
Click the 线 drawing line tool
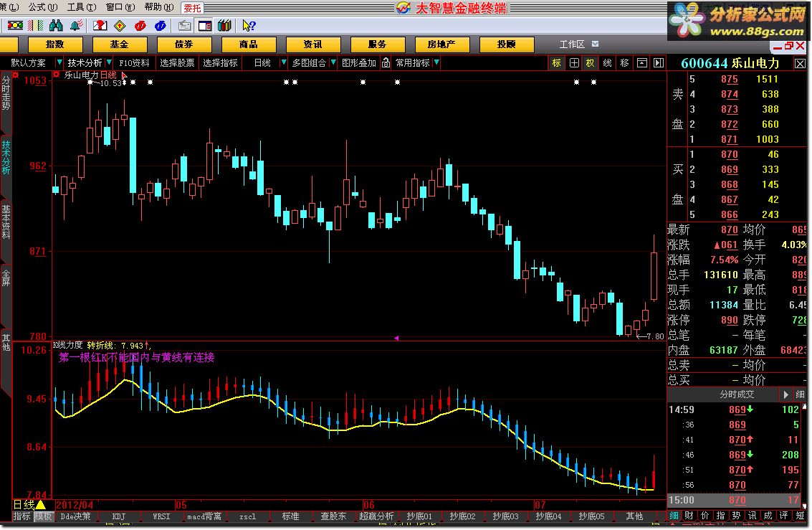pyautogui.click(x=608, y=62)
